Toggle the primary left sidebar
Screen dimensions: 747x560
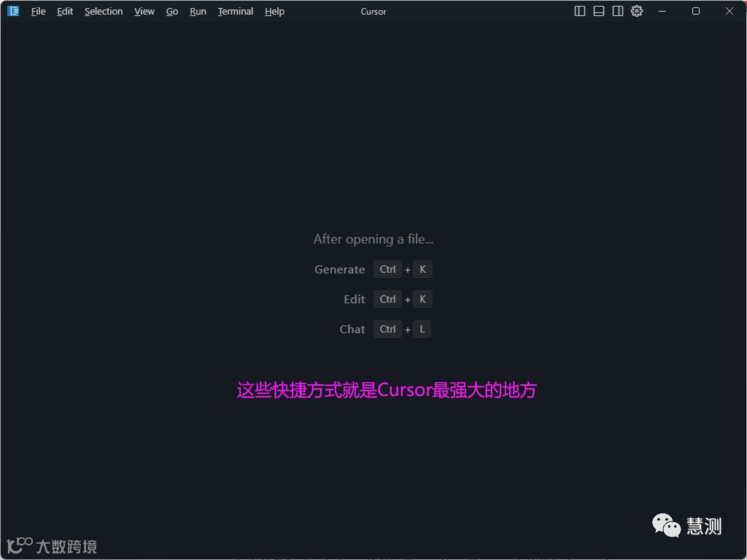pos(580,11)
